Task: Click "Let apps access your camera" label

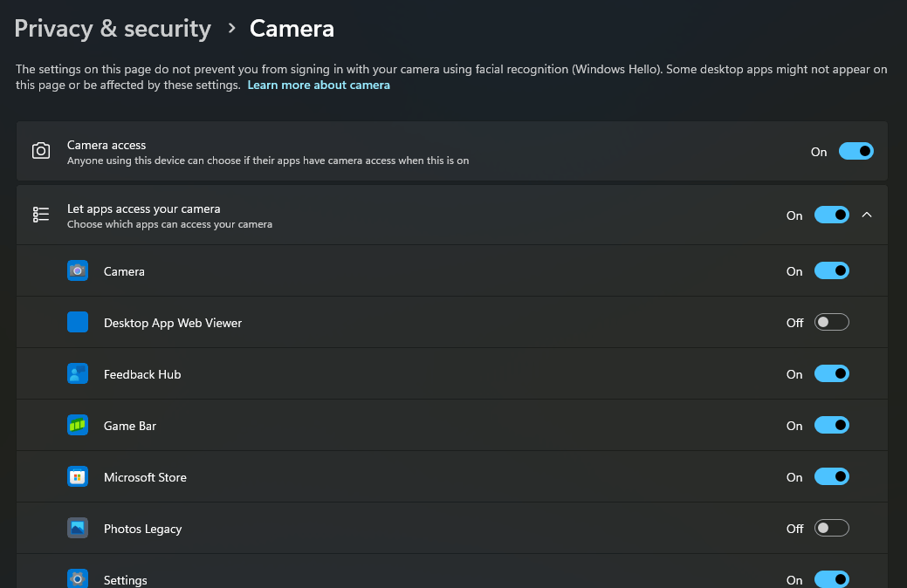Action: (x=143, y=209)
